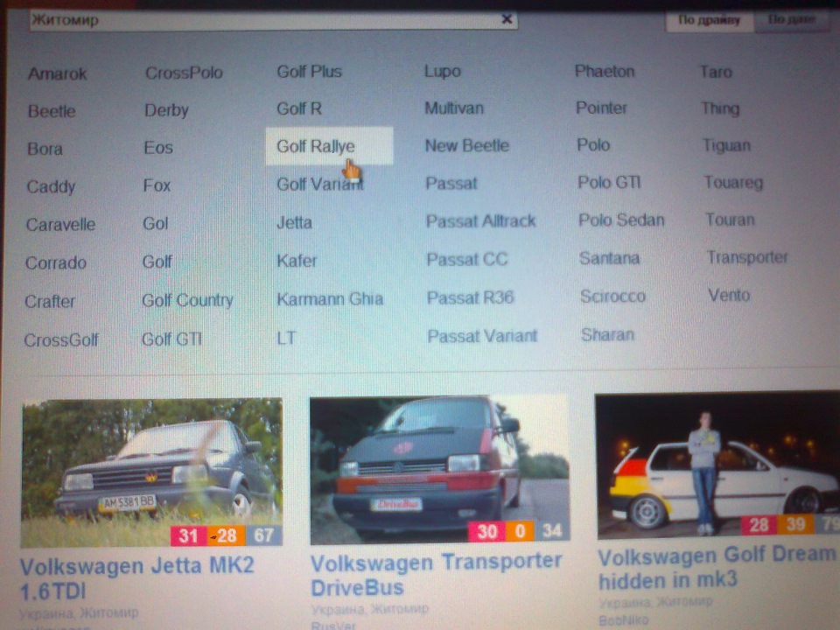The height and width of the screenshot is (630, 840).
Task: Select the Jetta model
Action: point(294,221)
